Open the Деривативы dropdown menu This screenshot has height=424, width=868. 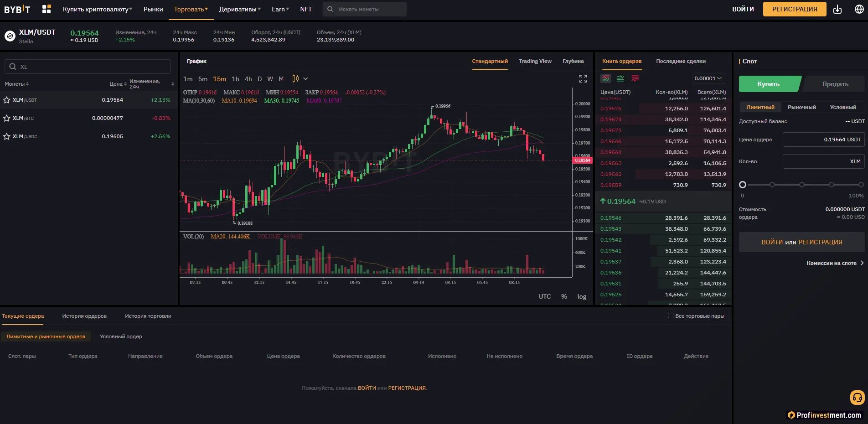coord(240,9)
